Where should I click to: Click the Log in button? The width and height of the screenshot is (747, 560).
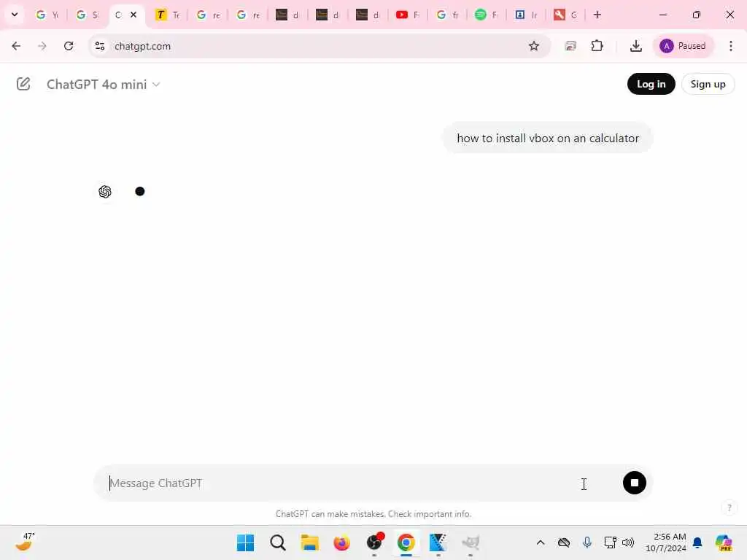point(651,84)
